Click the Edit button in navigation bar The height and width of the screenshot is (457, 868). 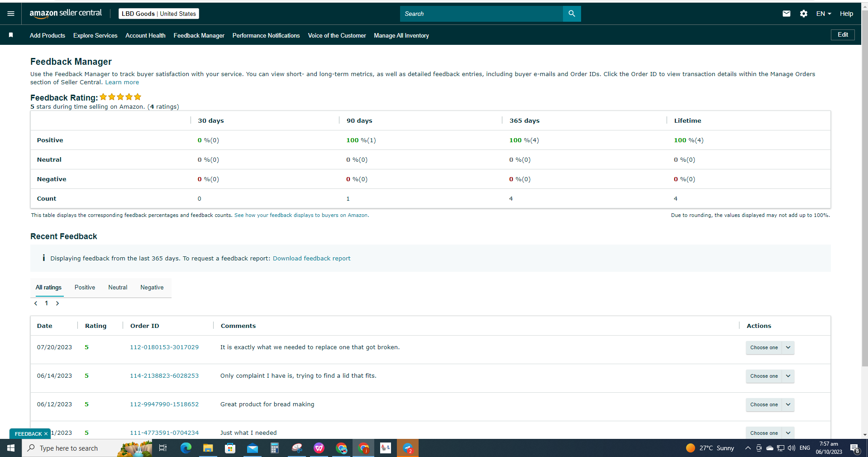pos(843,34)
